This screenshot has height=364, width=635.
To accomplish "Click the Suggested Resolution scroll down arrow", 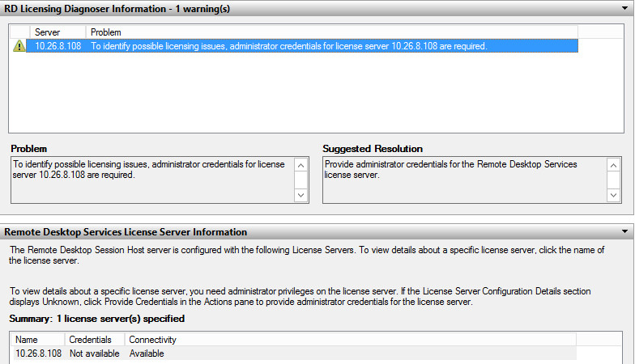I will pos(614,195).
